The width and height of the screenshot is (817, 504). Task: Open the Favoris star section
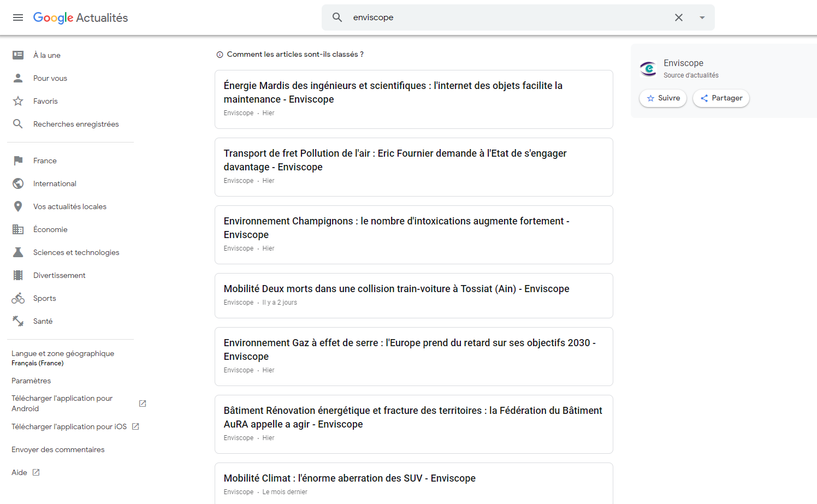tap(45, 101)
